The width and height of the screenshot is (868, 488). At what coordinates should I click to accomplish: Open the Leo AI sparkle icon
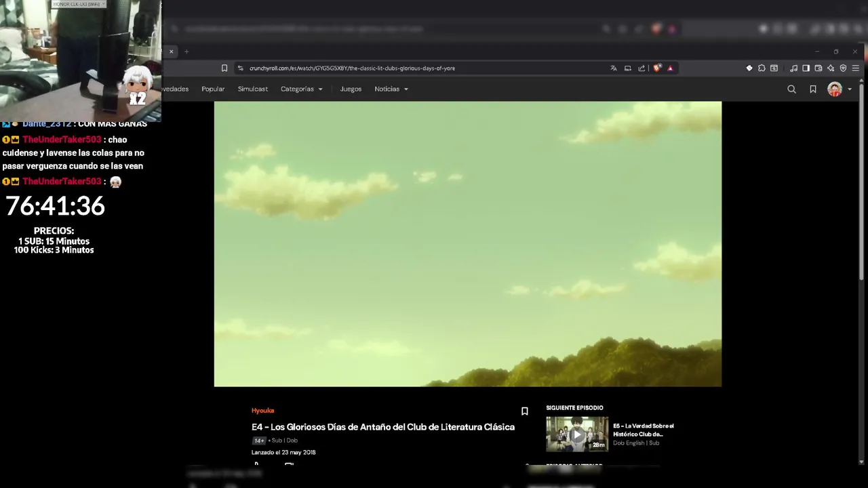point(831,68)
